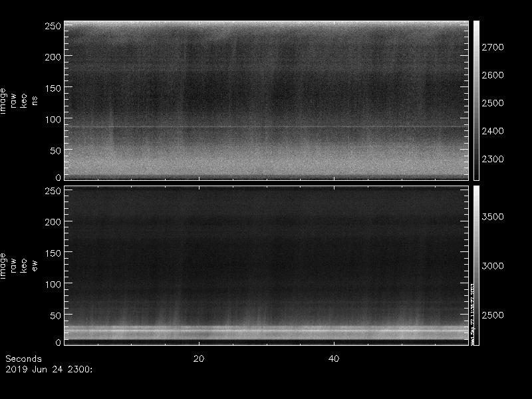This screenshot has height=399, width=532.
Task: Click the upper plot's grayscale color bar
Action: point(476,100)
